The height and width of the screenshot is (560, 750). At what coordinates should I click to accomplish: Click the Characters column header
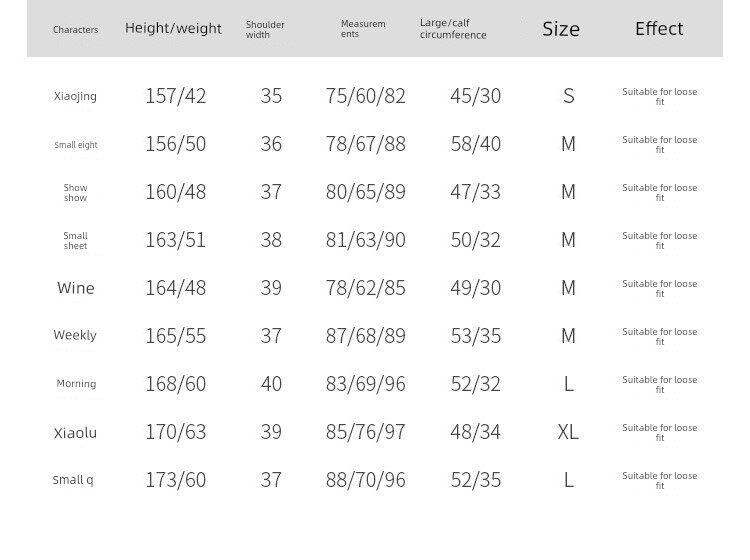click(75, 30)
